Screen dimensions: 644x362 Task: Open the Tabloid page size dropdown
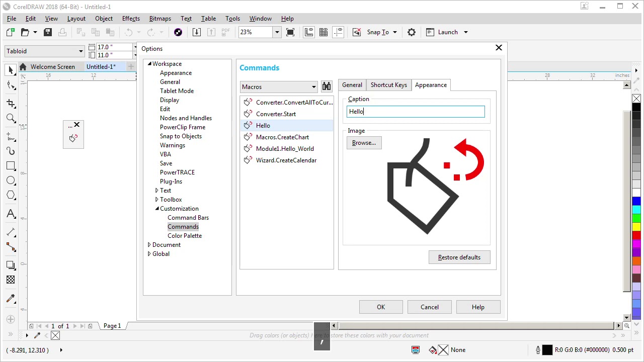point(80,51)
